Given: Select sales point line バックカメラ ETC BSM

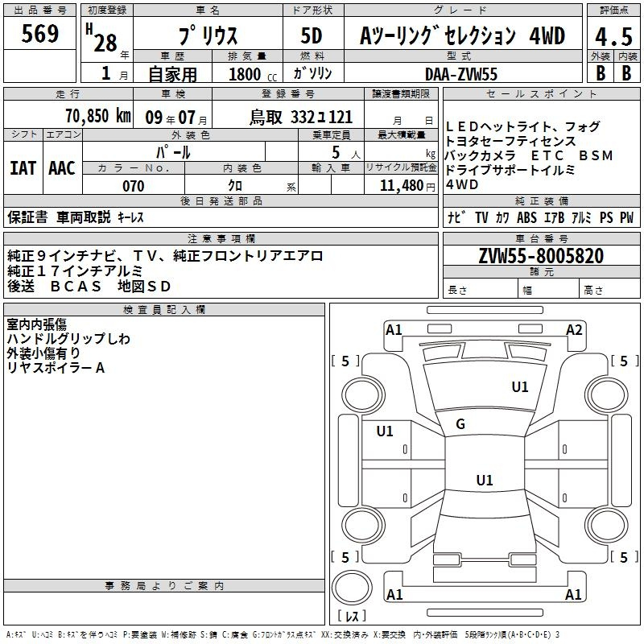Looking at the screenshot, I should click(529, 155).
